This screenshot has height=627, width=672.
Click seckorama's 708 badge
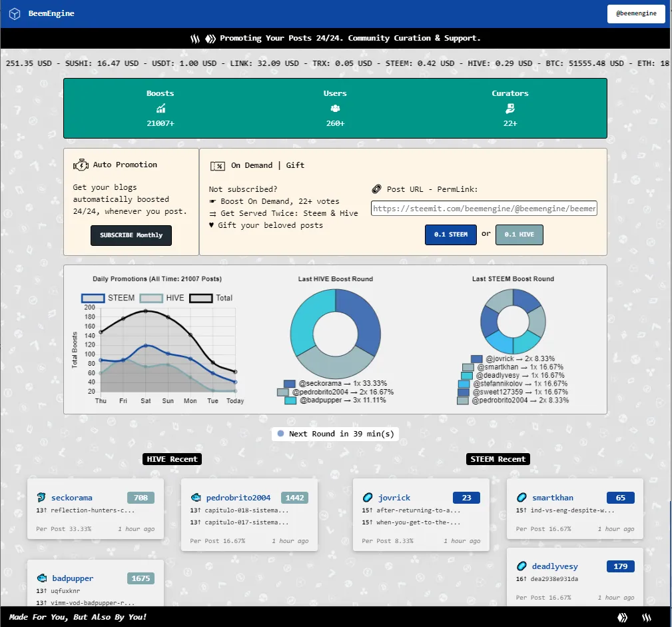point(141,498)
